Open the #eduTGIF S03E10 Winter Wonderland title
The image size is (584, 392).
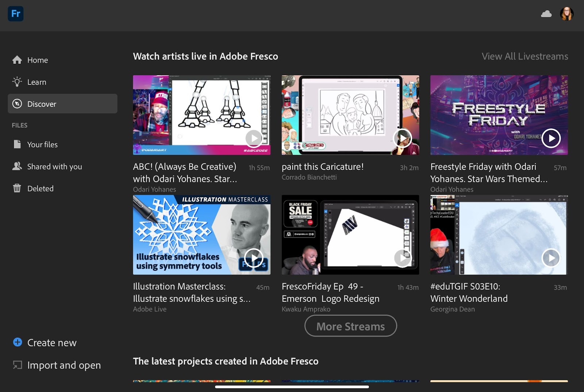469,292
